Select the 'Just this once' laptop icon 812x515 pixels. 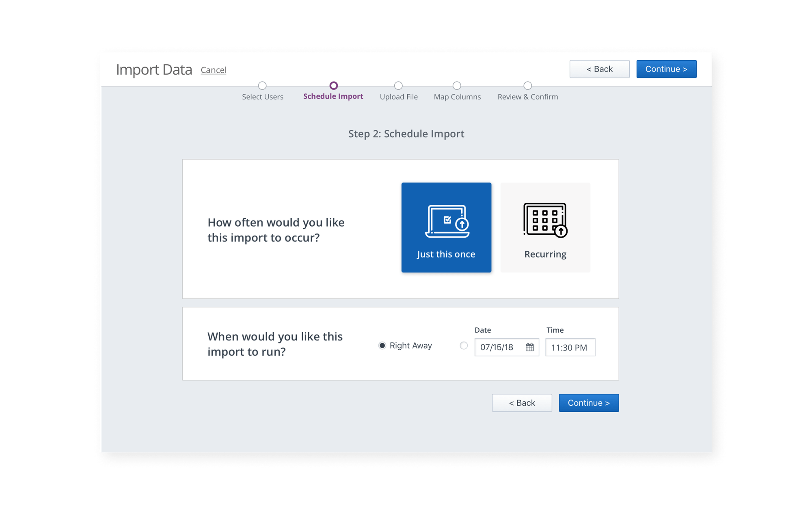pos(447,221)
